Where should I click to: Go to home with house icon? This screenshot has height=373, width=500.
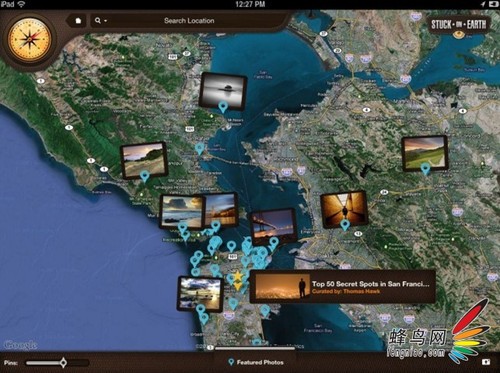click(78, 21)
